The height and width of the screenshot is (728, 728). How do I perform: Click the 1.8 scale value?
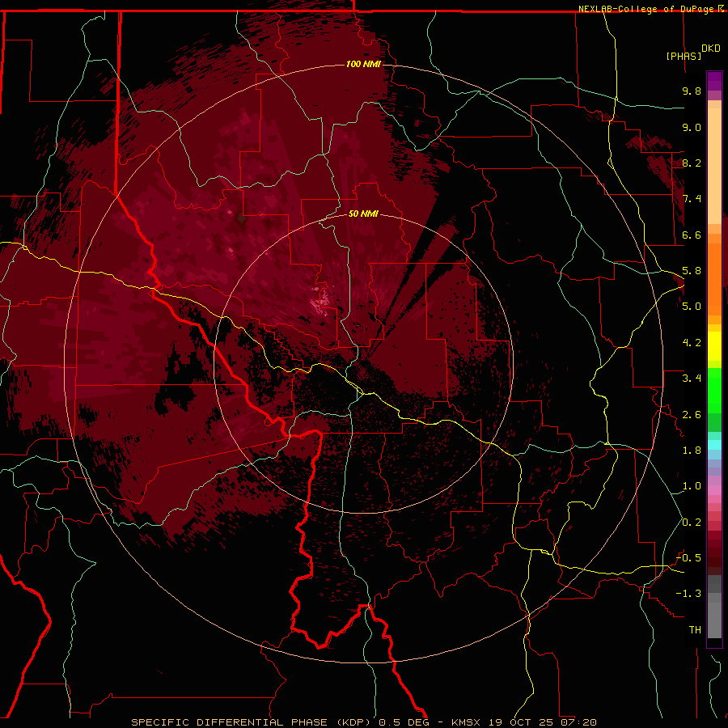point(692,451)
